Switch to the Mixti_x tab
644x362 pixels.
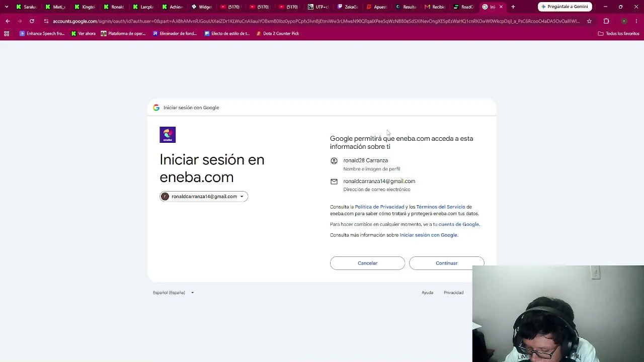point(56,7)
